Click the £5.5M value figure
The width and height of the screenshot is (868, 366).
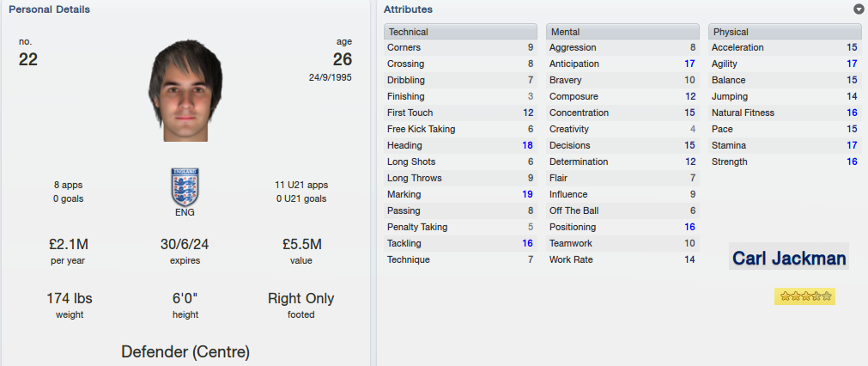point(301,244)
